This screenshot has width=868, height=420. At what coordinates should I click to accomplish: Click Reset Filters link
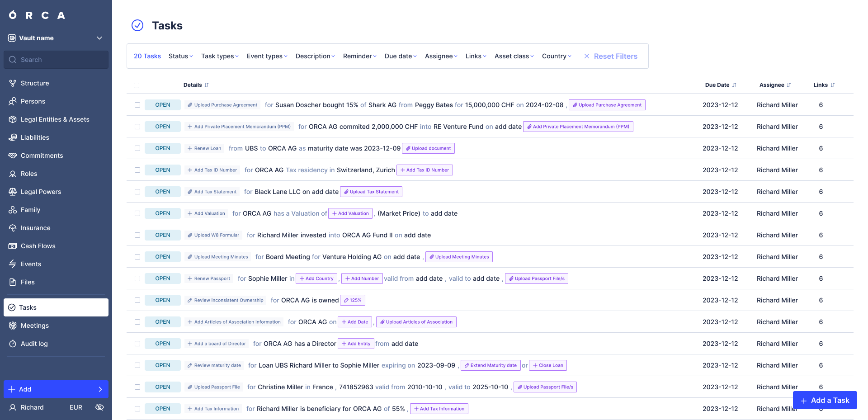tap(611, 56)
